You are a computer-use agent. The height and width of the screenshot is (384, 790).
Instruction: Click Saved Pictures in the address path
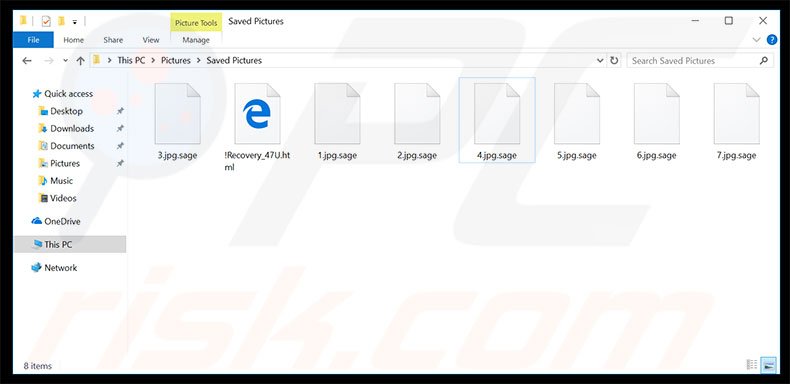tap(234, 60)
